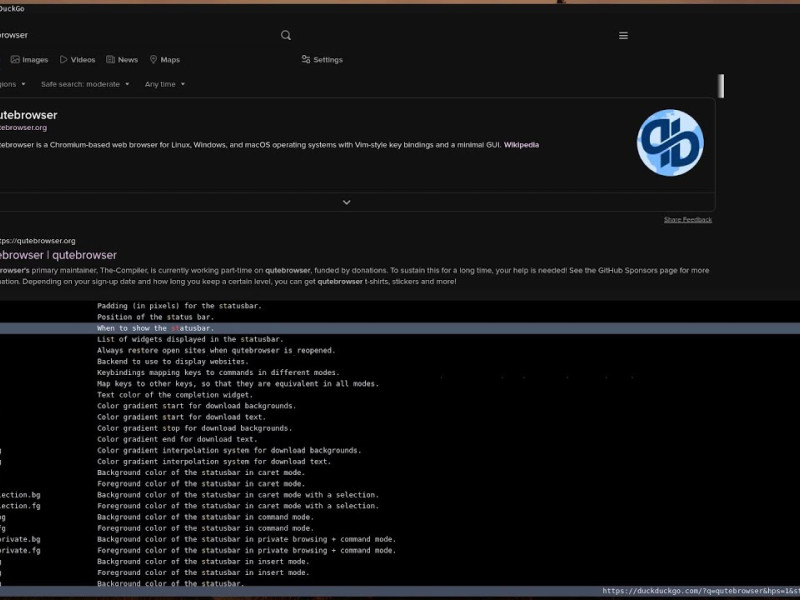Open the Maps search tab
The height and width of the screenshot is (600, 800).
point(165,60)
